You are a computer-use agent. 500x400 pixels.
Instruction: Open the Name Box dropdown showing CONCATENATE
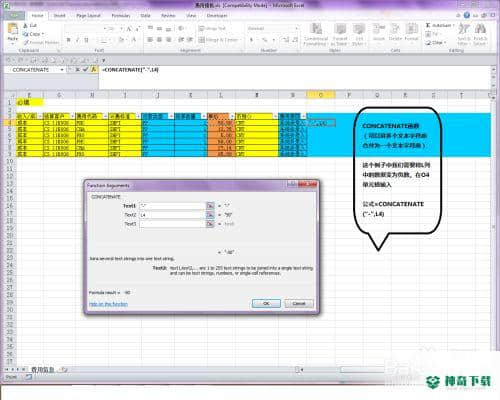pos(62,70)
